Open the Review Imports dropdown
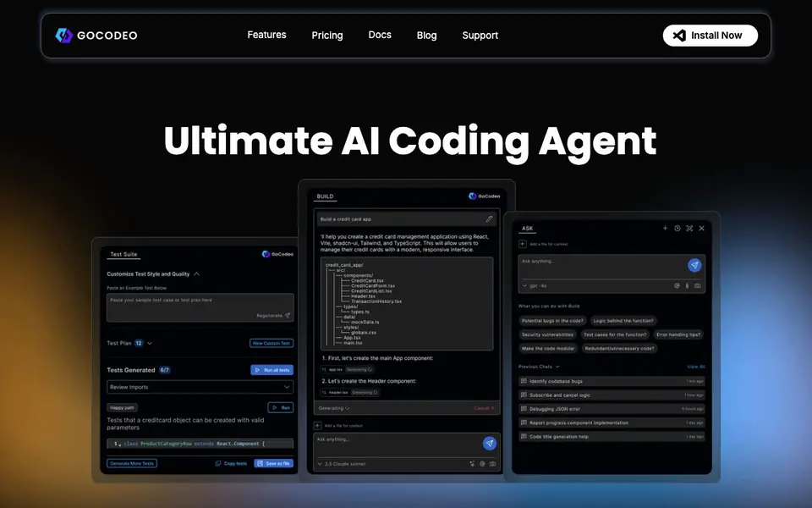812x508 pixels. click(200, 387)
